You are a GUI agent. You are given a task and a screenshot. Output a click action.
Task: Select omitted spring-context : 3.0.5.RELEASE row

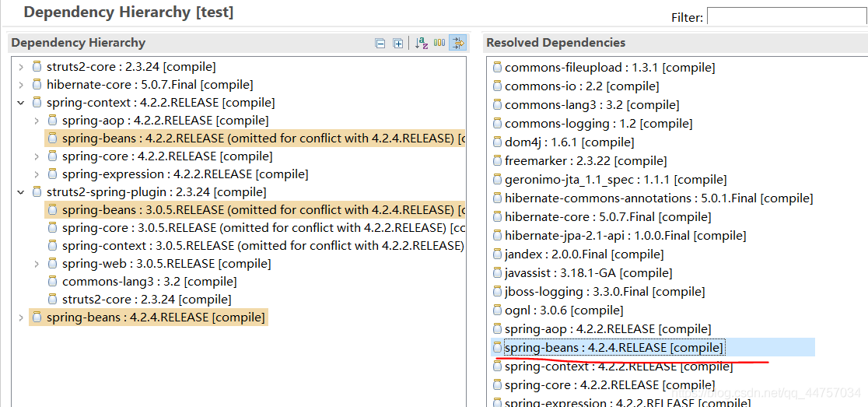click(x=263, y=245)
